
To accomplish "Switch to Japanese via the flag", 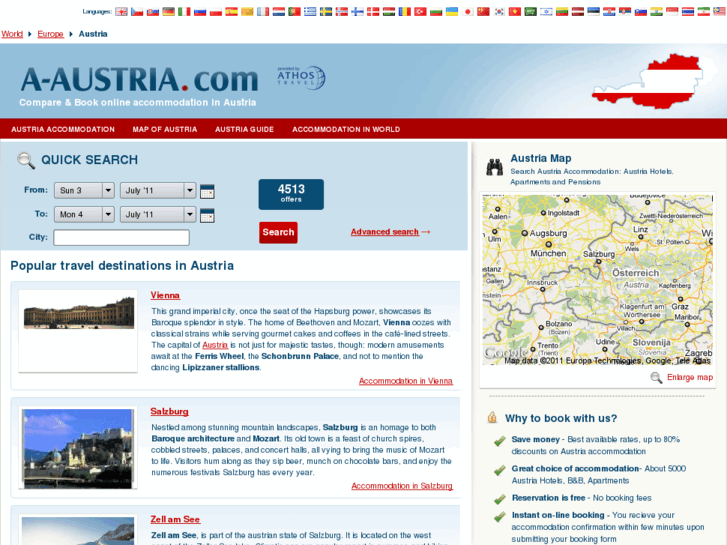I will (468, 12).
